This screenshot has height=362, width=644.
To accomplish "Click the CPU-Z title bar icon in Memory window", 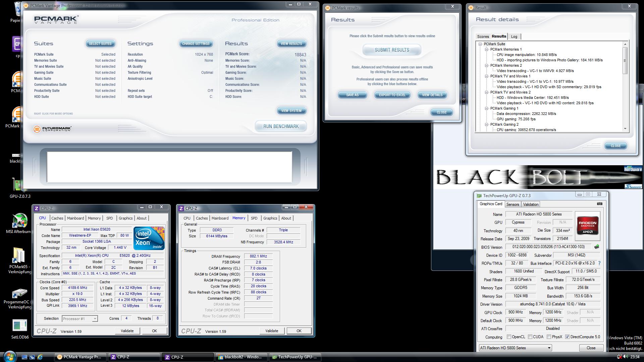I will coord(181,208).
